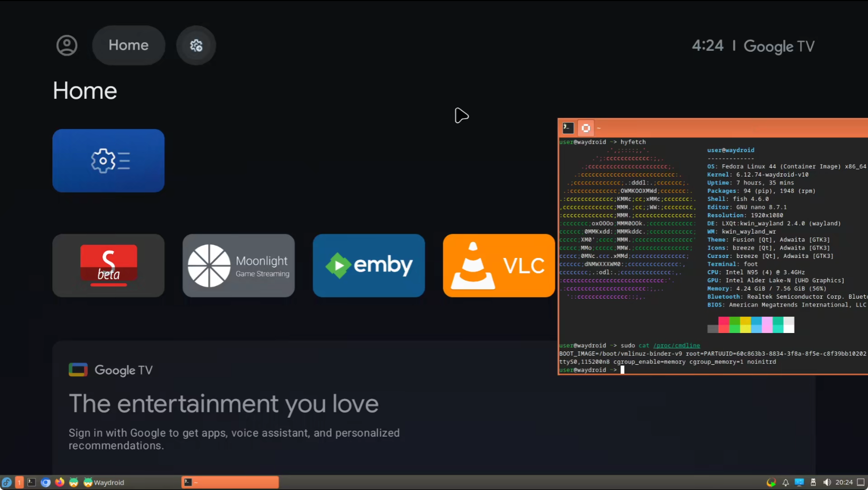Open the software update tray icon
868x490 pixels.
[771, 482]
